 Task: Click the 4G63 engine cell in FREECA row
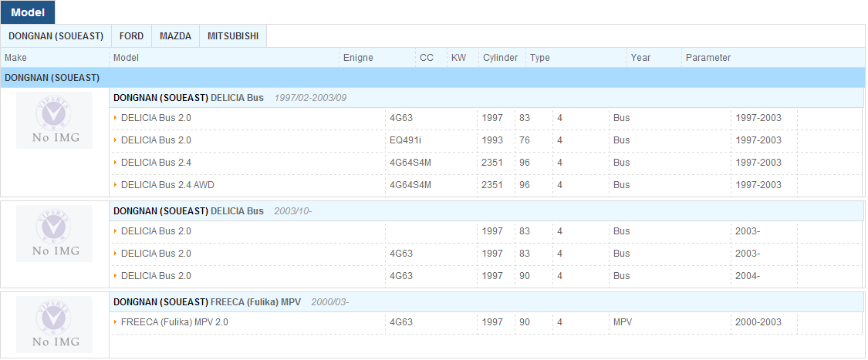pos(400,322)
